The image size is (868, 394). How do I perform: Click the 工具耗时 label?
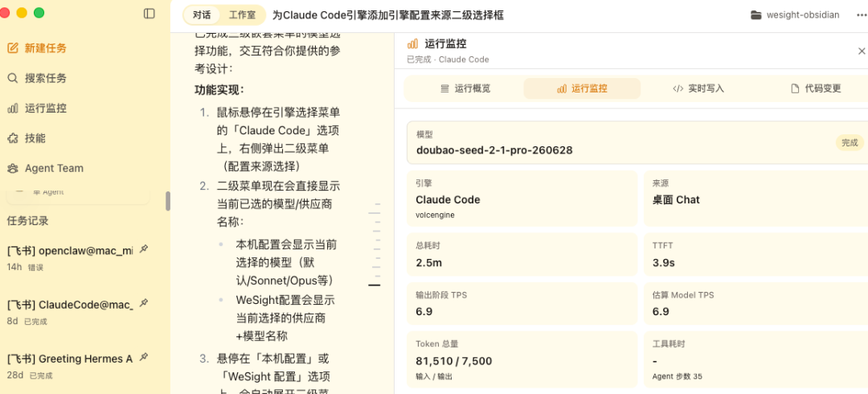pos(669,344)
